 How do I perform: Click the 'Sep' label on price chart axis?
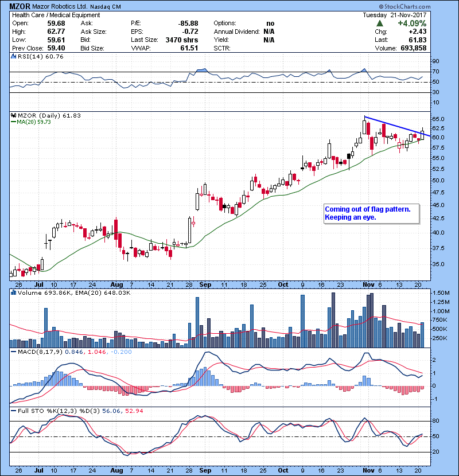coord(205,284)
